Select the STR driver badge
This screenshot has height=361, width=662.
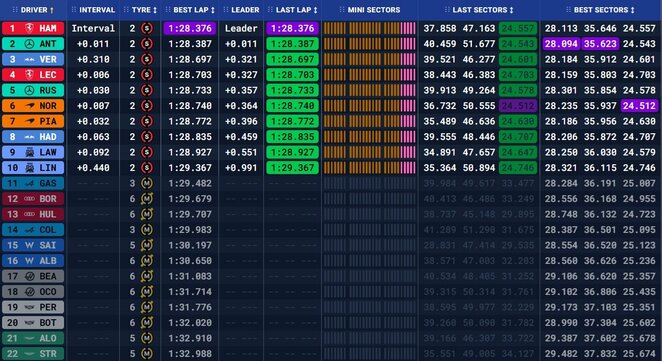[33, 353]
